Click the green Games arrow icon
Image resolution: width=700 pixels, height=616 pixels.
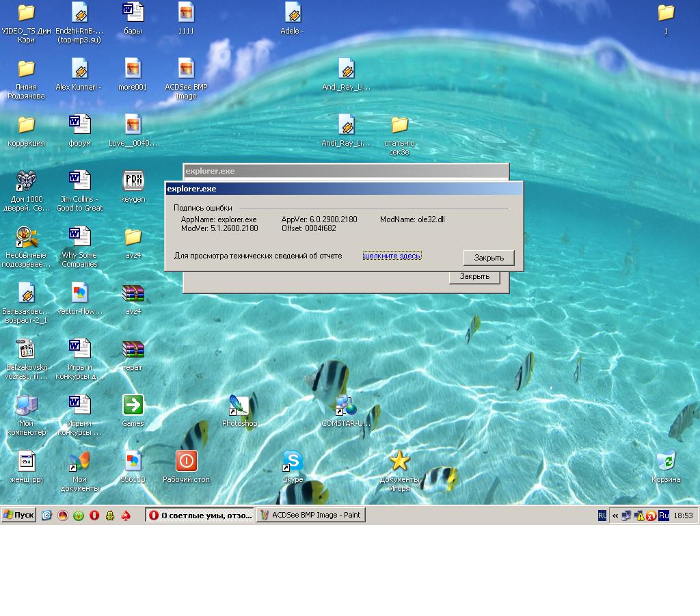(x=133, y=405)
